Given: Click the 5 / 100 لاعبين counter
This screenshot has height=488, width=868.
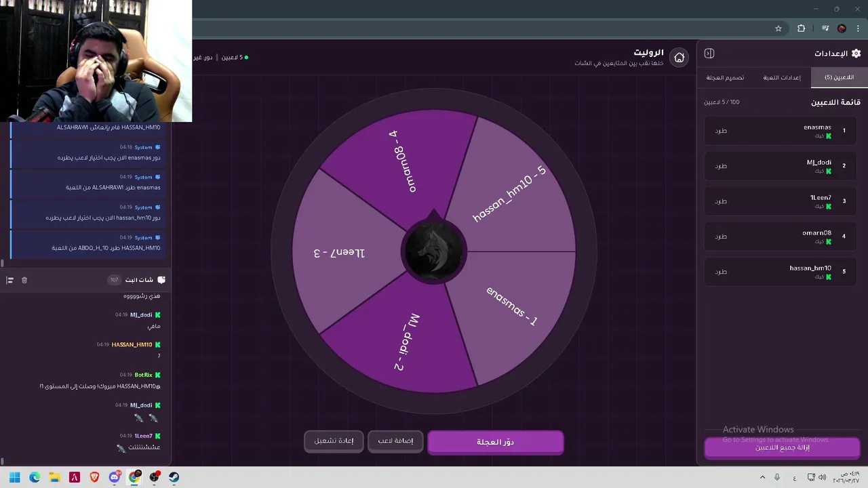Looking at the screenshot, I should [x=722, y=102].
